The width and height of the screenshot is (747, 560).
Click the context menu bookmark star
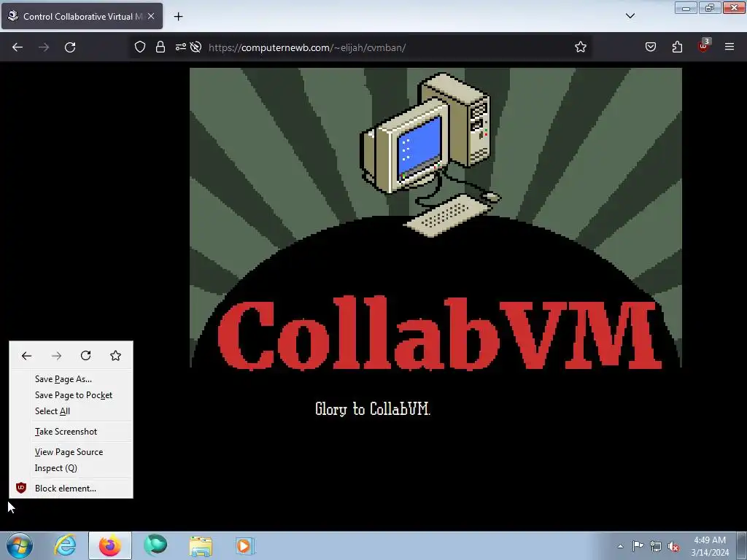(116, 356)
